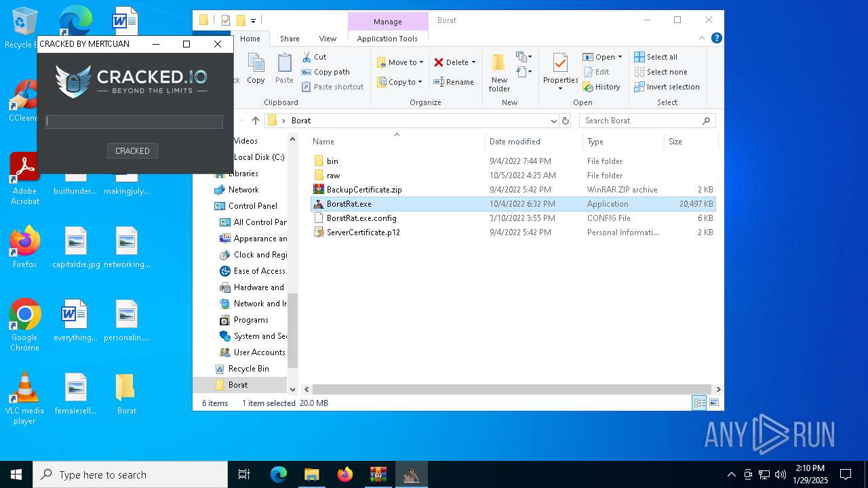Refresh the Borat folder view
This screenshot has width=868, height=488.
click(x=566, y=121)
